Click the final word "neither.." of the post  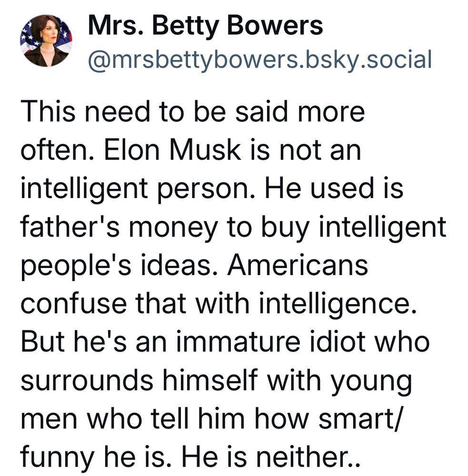click(x=308, y=457)
